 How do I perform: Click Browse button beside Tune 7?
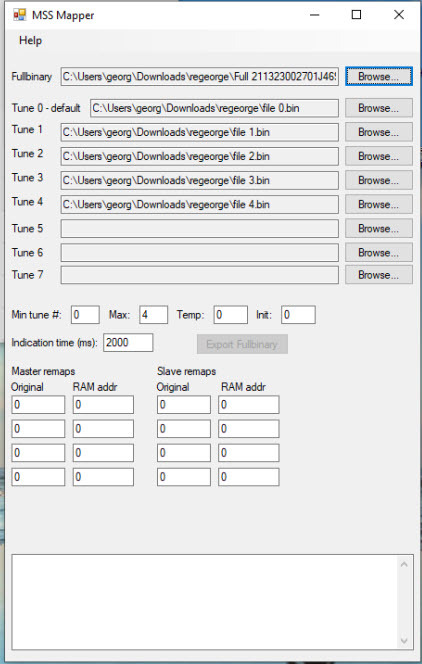pos(379,275)
